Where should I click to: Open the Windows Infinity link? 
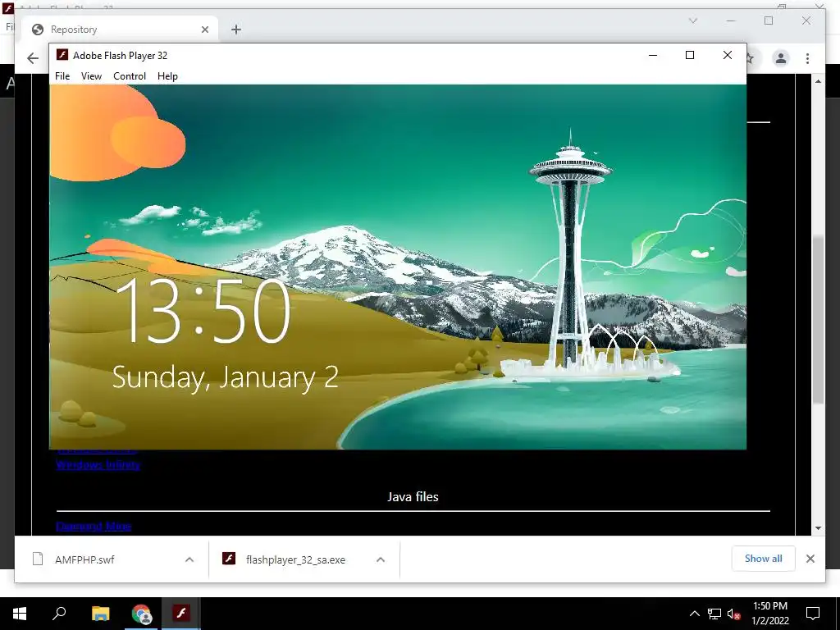98,464
